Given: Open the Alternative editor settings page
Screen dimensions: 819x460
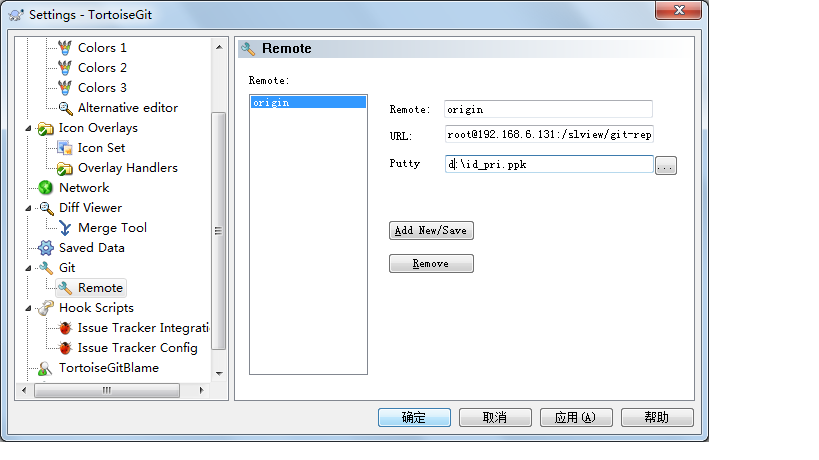Looking at the screenshot, I should click(128, 108).
